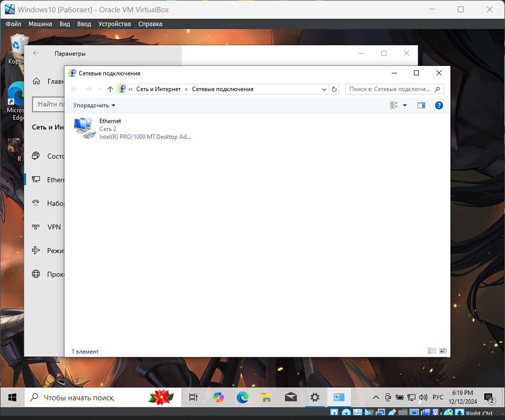
Task: Open the Режим в самолёте page
Action: click(x=44, y=251)
